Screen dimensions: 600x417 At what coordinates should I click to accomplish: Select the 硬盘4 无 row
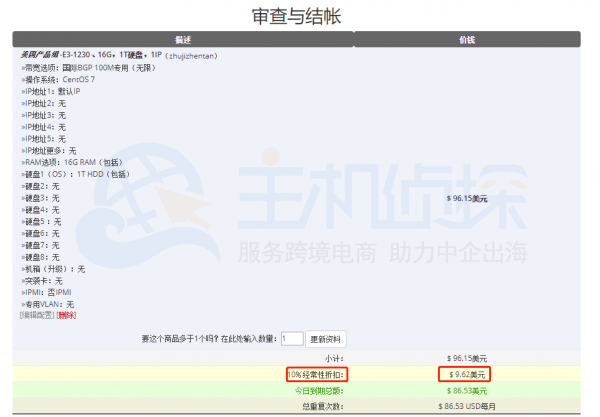(x=41, y=210)
